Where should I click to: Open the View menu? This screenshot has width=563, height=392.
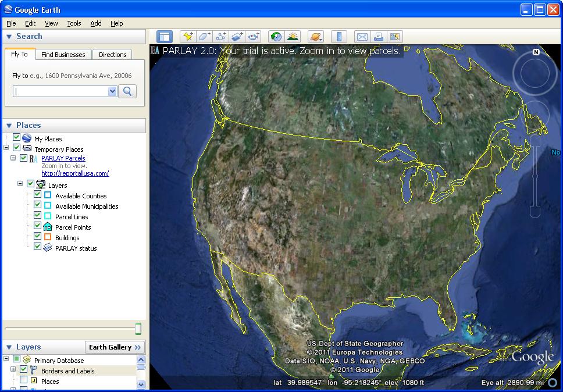51,23
